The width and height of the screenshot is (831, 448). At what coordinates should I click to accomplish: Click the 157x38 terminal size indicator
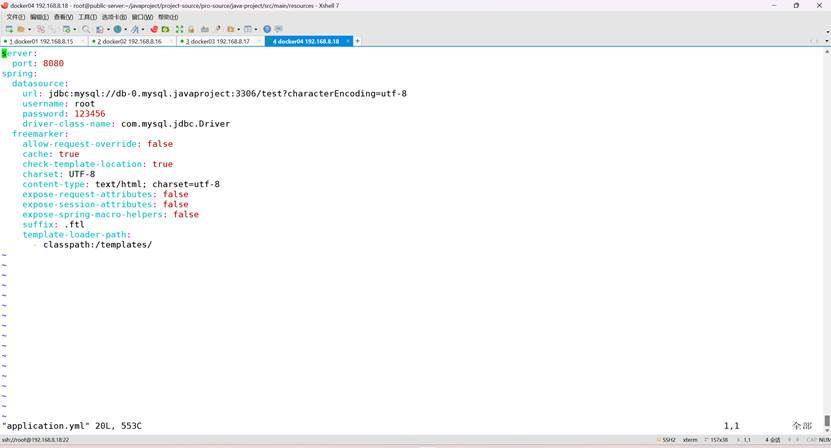(716, 440)
